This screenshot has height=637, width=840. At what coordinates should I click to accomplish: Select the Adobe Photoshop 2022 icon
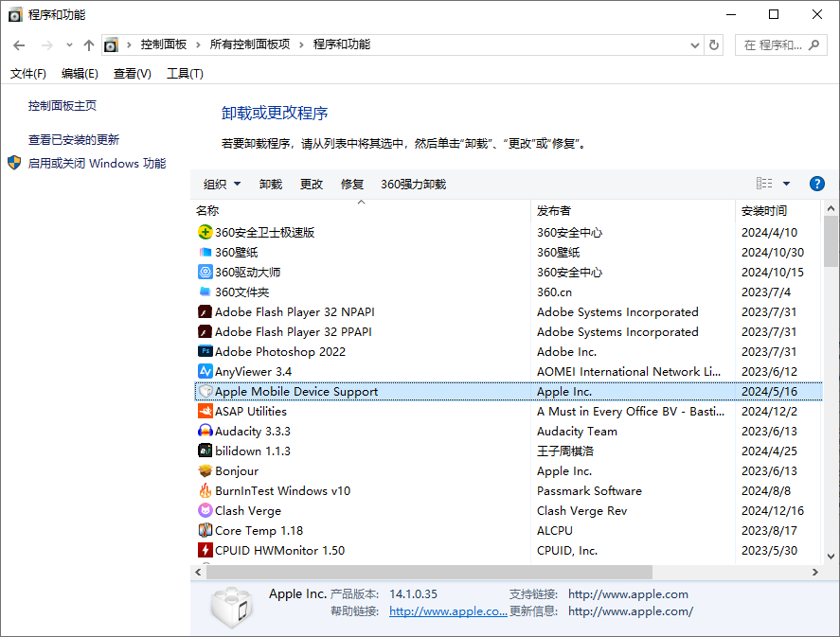pyautogui.click(x=205, y=351)
